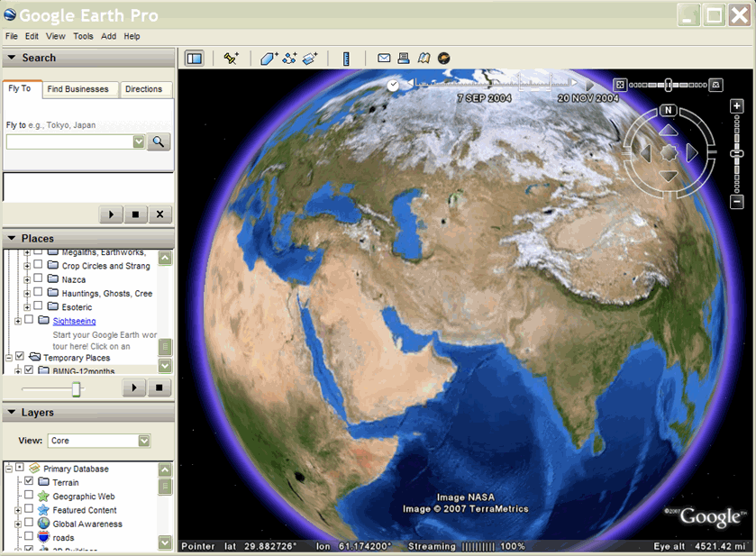
Task: Click the Email view icon
Action: click(x=383, y=57)
